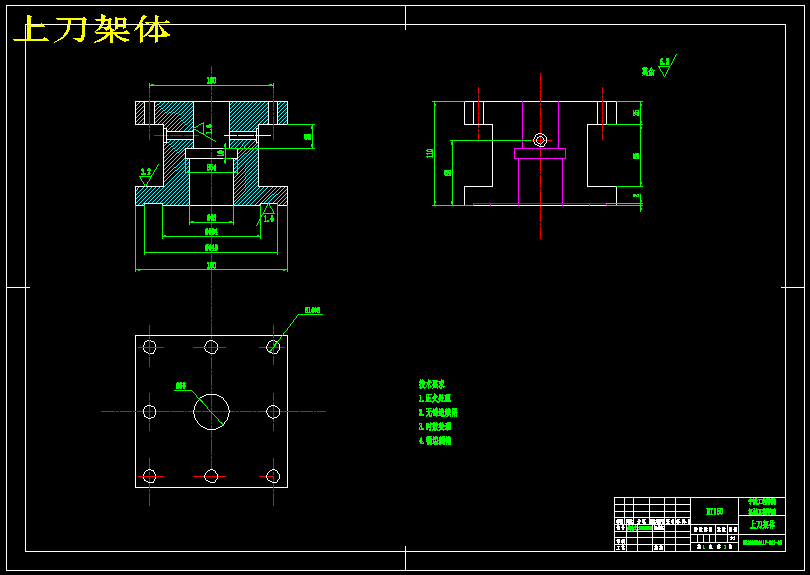Screen dimensions: 810x575
Task: Pick the small concentric circle in the side view
Action: click(540, 140)
